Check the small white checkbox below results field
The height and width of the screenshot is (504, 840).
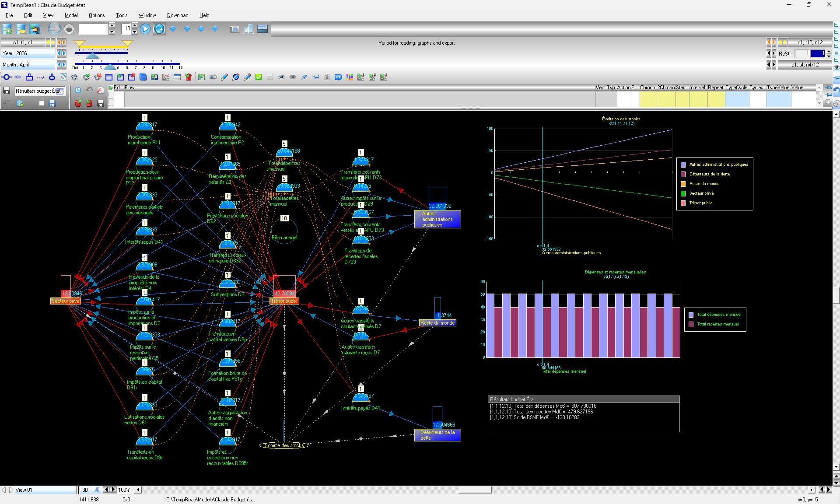click(x=41, y=103)
